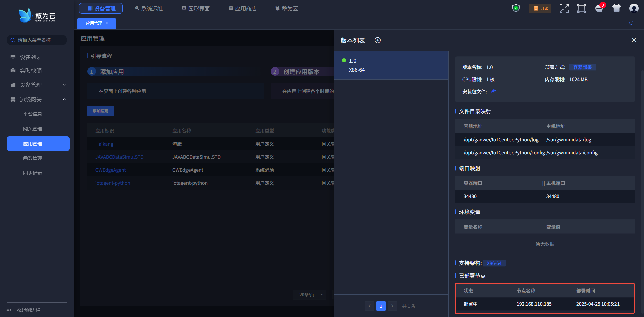Open the 安装包文件 attachment icon
Screen dimensions: 644x317
[x=494, y=91]
